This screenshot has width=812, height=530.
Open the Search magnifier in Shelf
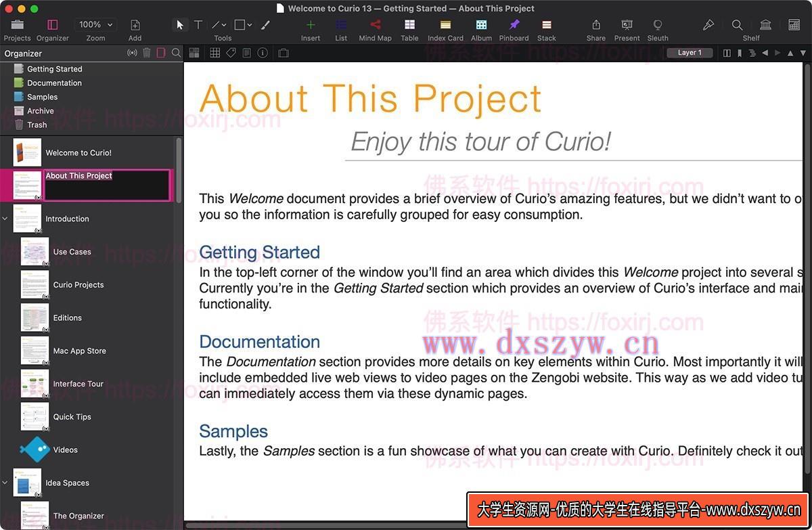pyautogui.click(x=737, y=25)
